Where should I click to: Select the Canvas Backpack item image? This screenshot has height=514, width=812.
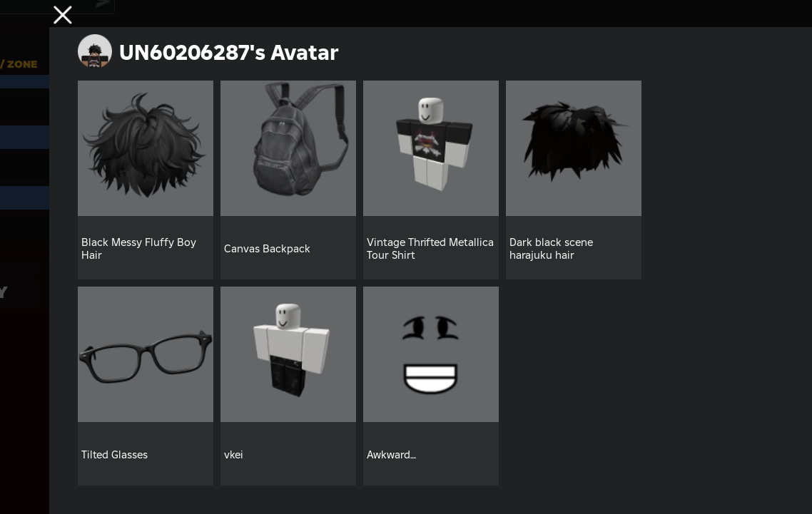click(288, 148)
